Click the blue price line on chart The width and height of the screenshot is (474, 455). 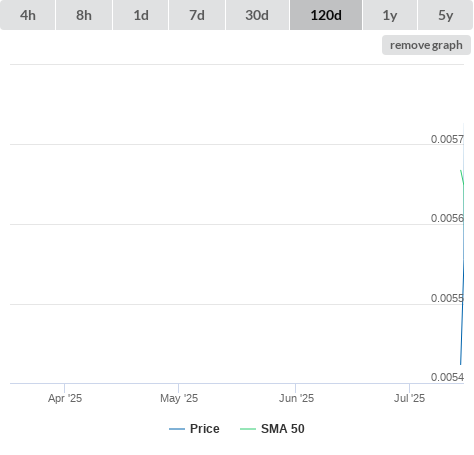click(462, 317)
